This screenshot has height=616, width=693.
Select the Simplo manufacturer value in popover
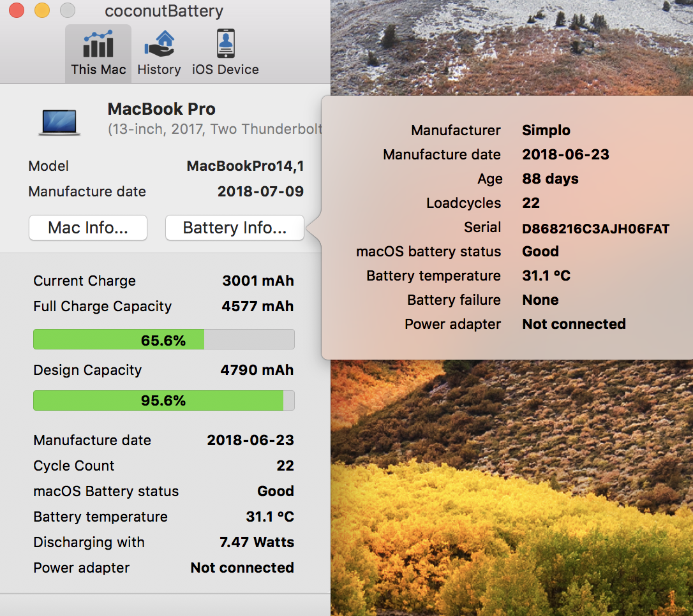[x=546, y=131]
